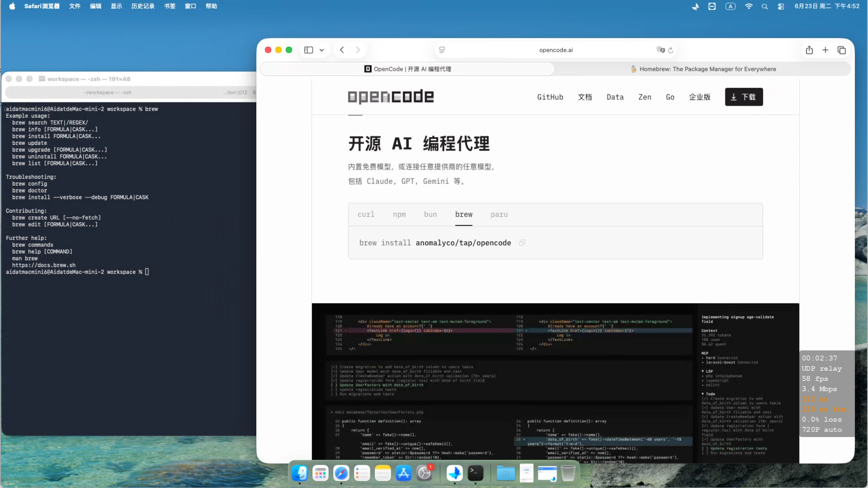Image resolution: width=868 pixels, height=488 pixels.
Task: Open the 编辑 menu
Action: [x=96, y=6]
